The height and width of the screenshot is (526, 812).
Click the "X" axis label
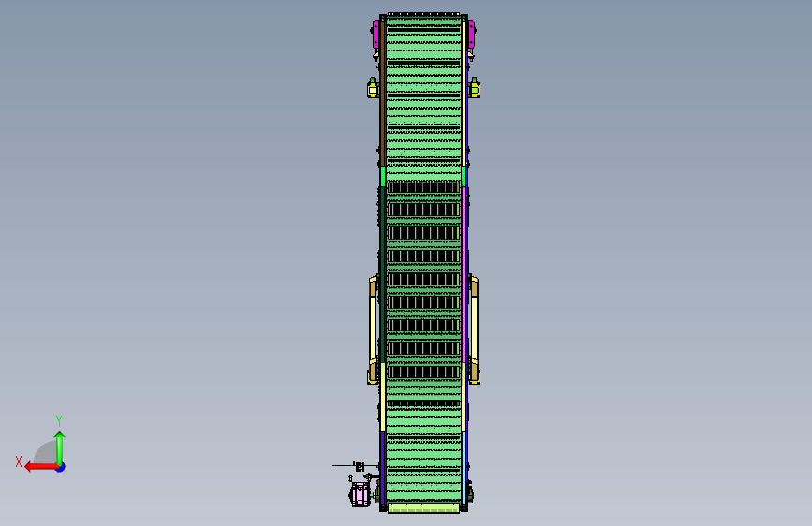19,461
